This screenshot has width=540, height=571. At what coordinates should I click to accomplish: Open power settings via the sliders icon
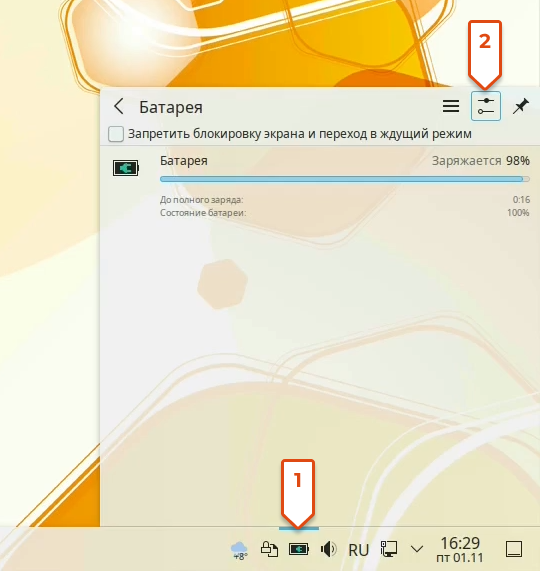coord(486,106)
